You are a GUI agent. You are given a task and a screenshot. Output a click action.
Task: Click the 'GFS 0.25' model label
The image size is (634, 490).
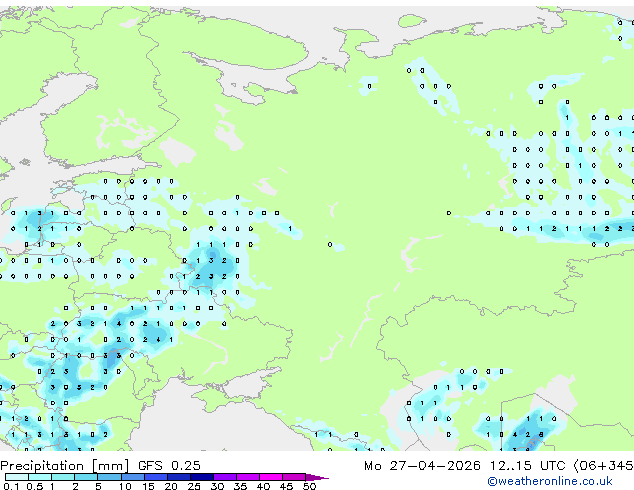click(x=169, y=466)
